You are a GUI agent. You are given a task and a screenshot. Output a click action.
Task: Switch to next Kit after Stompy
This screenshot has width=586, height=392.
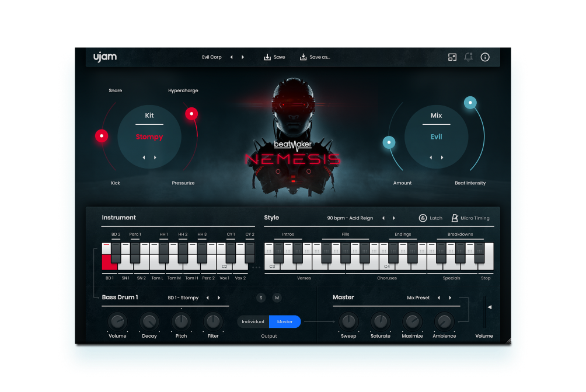click(x=155, y=157)
